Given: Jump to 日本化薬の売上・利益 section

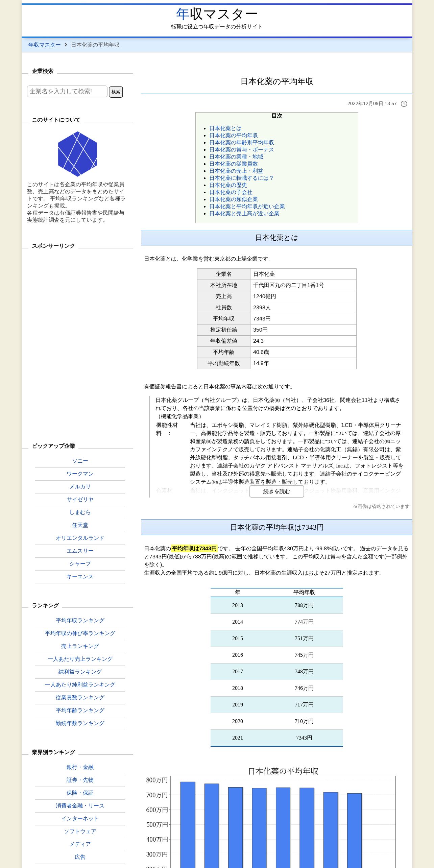Looking at the screenshot, I should tap(236, 171).
